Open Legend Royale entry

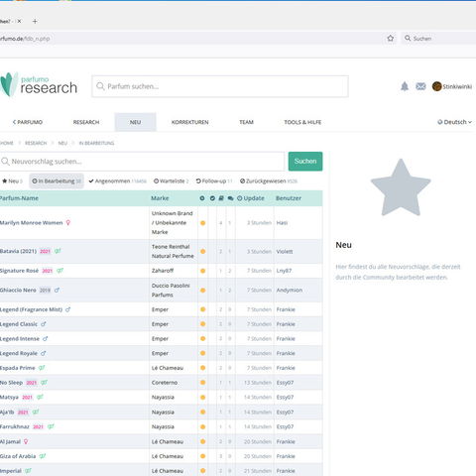[19, 353]
